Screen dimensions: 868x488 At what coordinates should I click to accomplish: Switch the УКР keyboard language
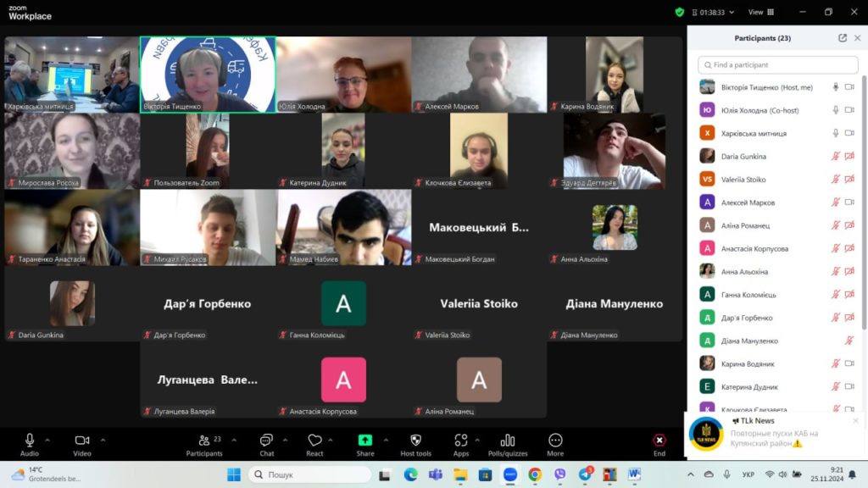748,474
